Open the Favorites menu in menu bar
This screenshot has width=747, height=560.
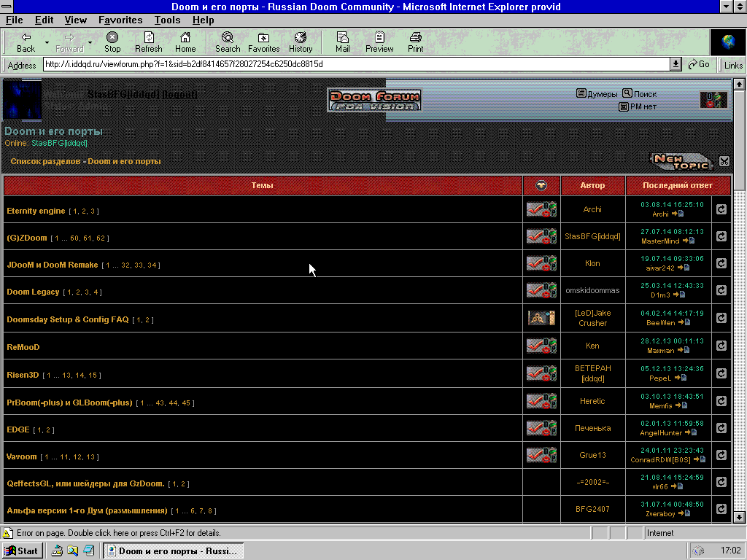point(120,20)
